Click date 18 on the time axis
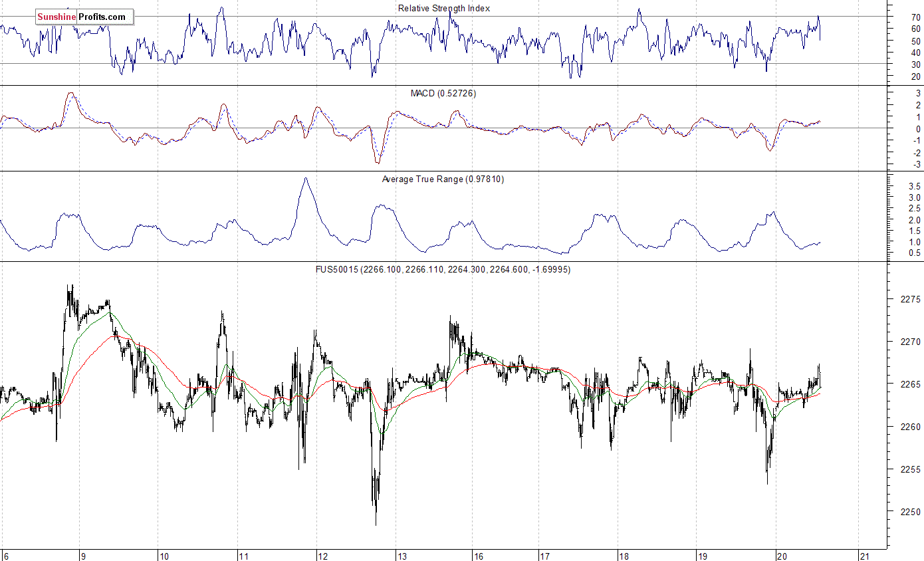 (x=624, y=556)
